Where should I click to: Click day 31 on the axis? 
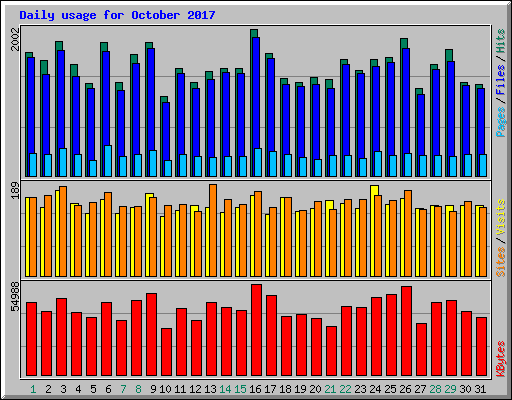tap(480, 389)
